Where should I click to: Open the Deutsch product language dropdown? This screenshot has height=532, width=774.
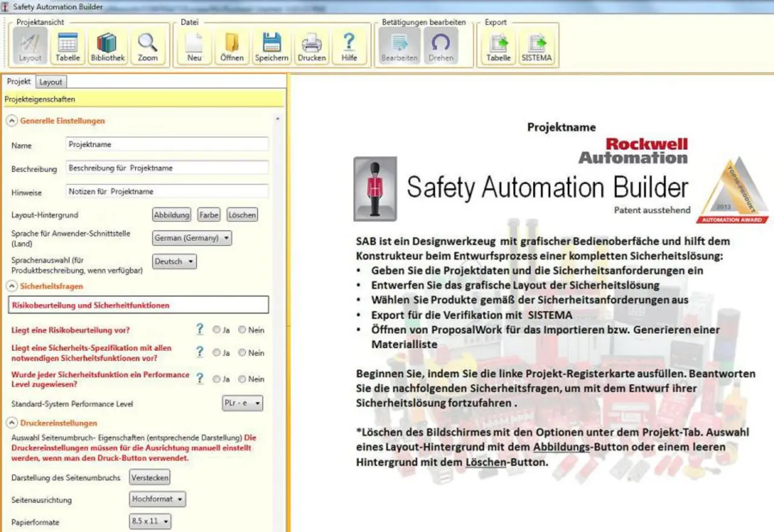click(174, 262)
